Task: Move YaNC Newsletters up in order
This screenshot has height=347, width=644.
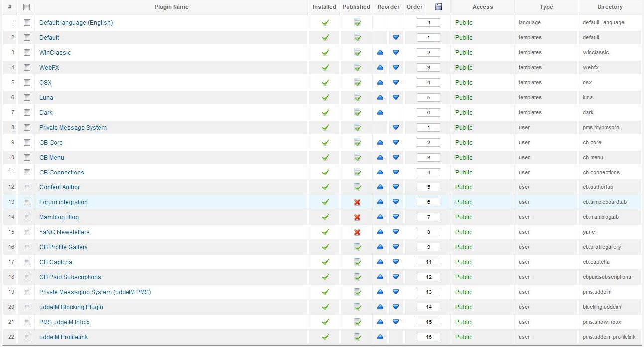Action: [x=380, y=232]
